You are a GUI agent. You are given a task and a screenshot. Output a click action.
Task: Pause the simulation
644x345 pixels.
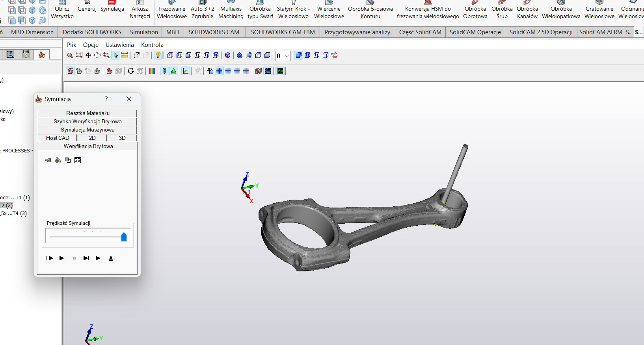tap(74, 258)
